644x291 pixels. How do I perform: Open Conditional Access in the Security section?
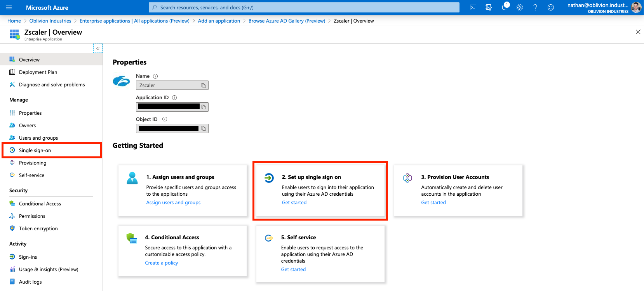click(x=40, y=204)
